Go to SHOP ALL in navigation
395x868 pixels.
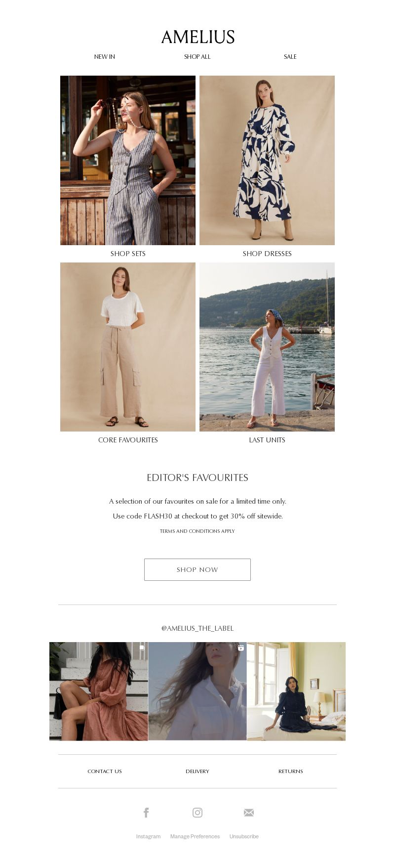pos(197,57)
